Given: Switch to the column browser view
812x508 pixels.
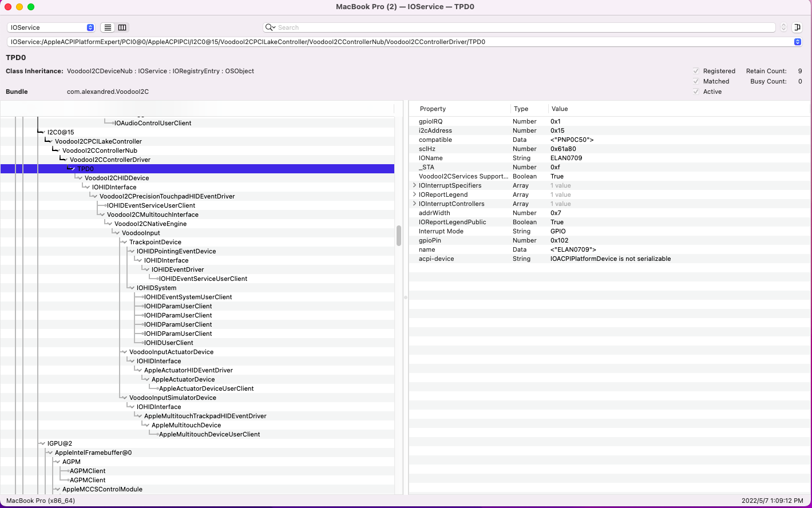Looking at the screenshot, I should [x=122, y=27].
